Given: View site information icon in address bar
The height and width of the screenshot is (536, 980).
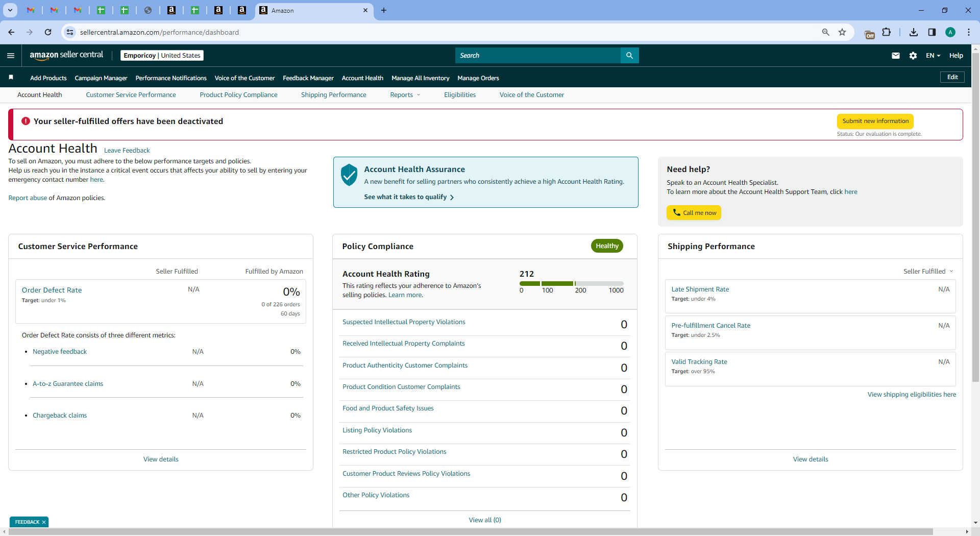Looking at the screenshot, I should [x=70, y=32].
